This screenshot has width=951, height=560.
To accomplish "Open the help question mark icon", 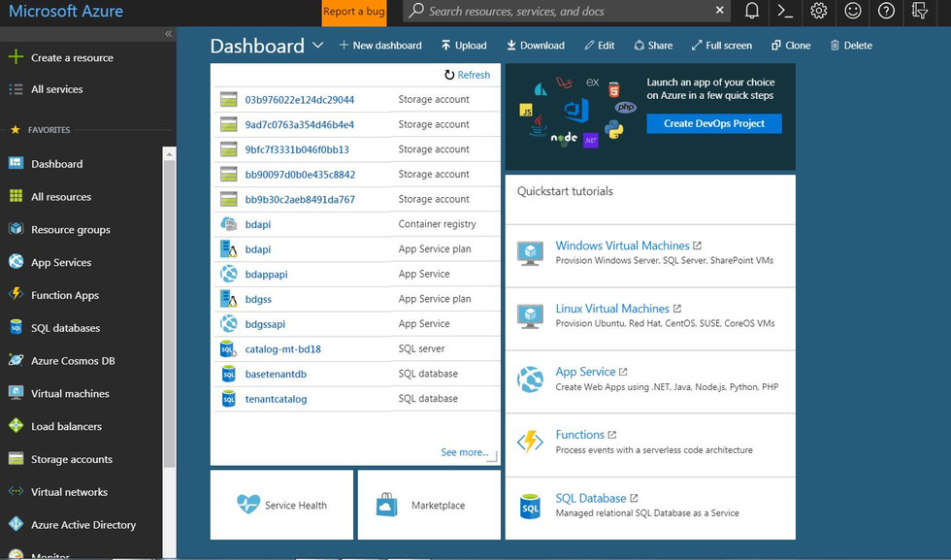I will [x=886, y=11].
